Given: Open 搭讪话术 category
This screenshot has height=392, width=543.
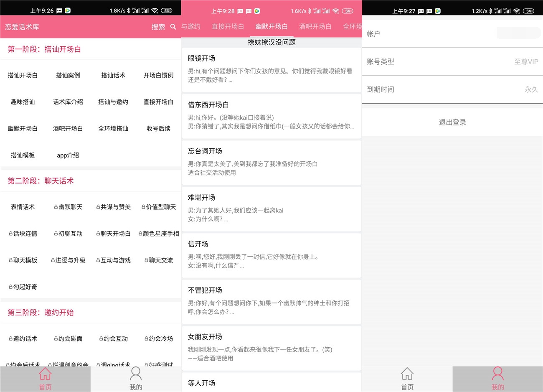Looking at the screenshot, I should [113, 75].
